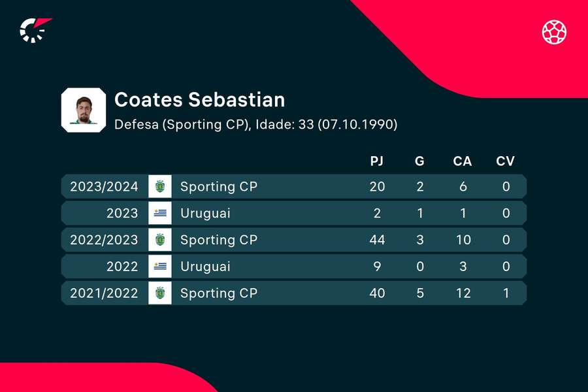Click the Flashscore logo icon
The height and width of the screenshot is (392, 588).
(x=35, y=30)
